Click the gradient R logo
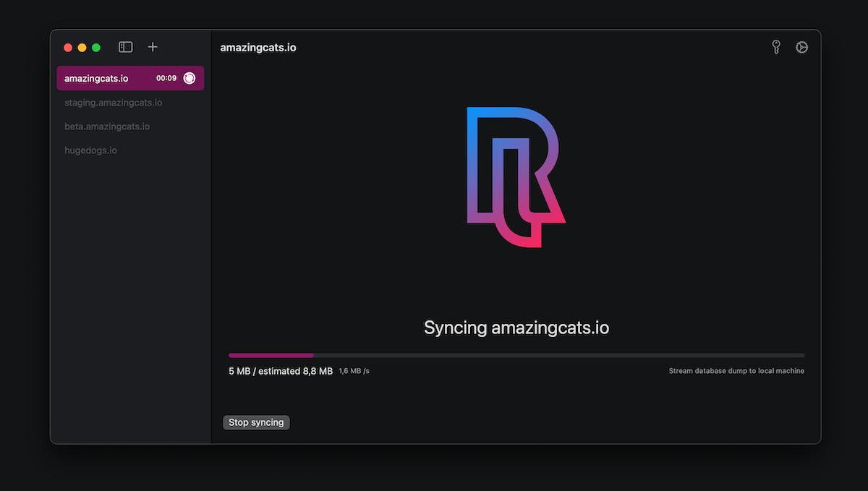Screen dimensions: 868x491 pyautogui.click(x=516, y=177)
